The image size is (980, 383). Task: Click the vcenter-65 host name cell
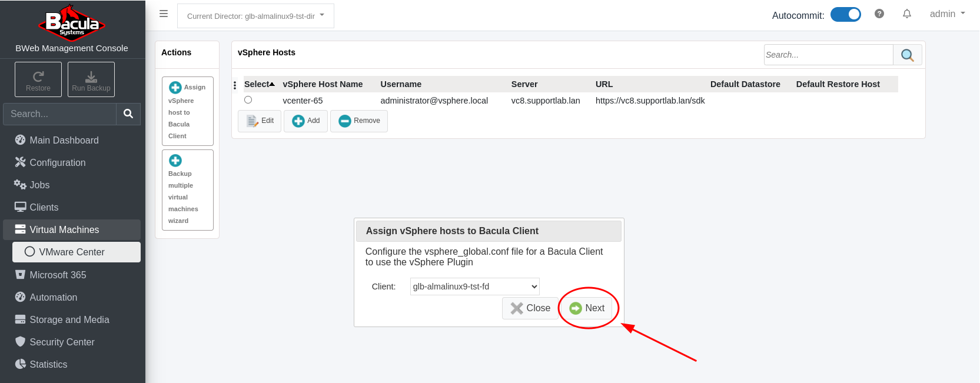pos(303,101)
